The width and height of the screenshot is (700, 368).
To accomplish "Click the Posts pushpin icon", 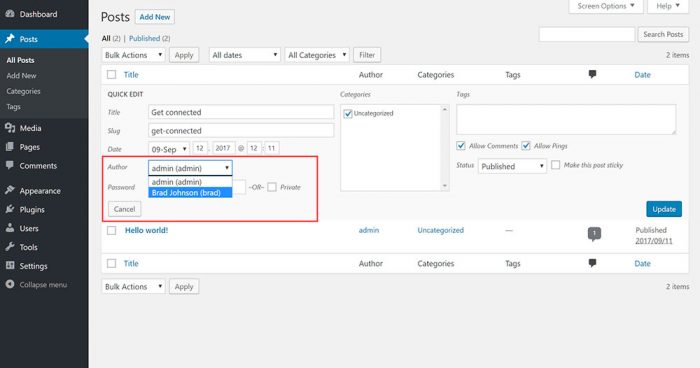I will pos(10,39).
